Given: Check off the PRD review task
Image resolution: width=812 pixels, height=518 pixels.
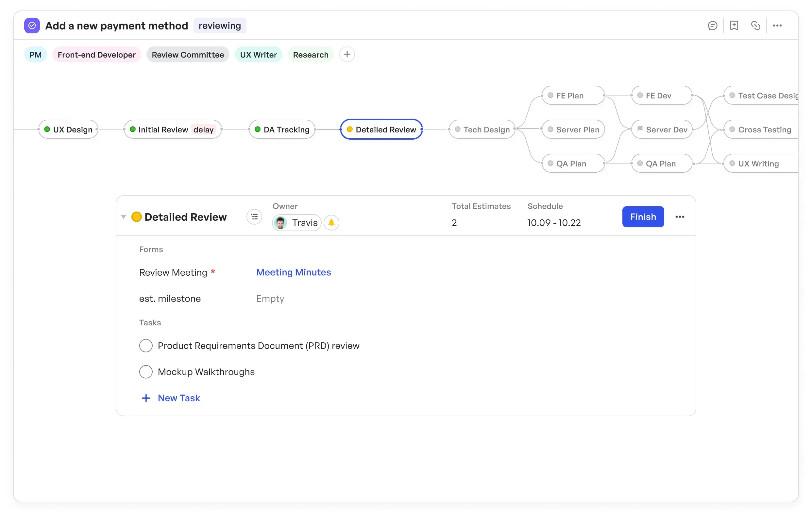Looking at the screenshot, I should [146, 346].
